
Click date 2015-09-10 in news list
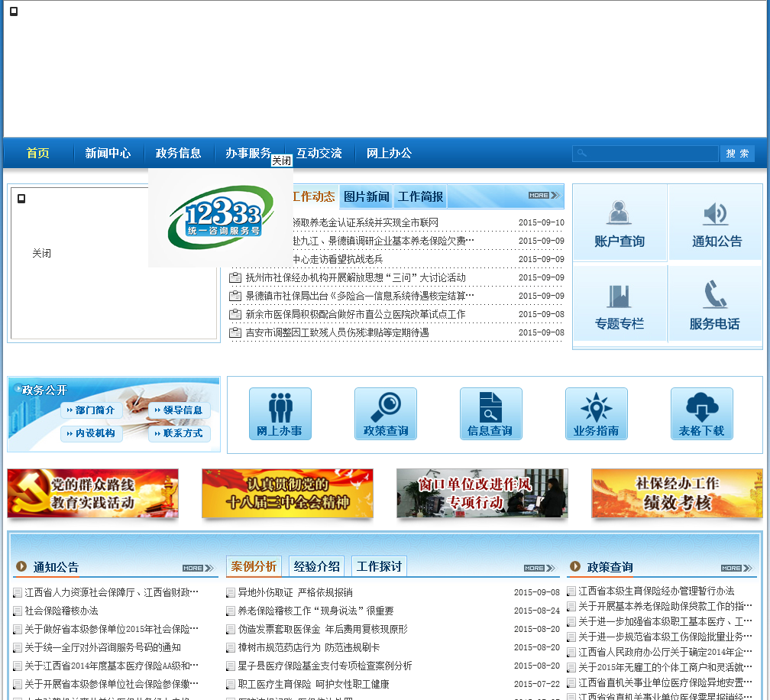541,222
